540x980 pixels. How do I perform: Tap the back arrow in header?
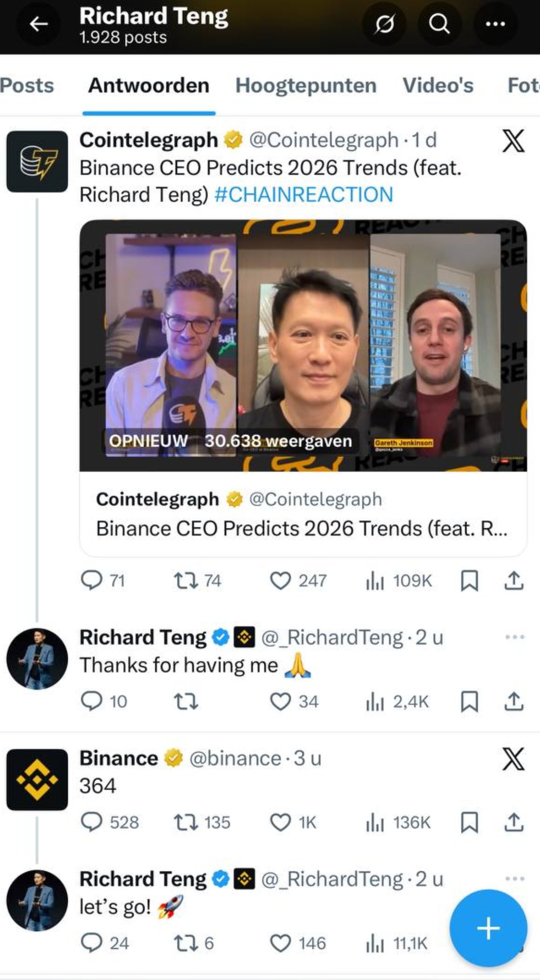pos(38,24)
